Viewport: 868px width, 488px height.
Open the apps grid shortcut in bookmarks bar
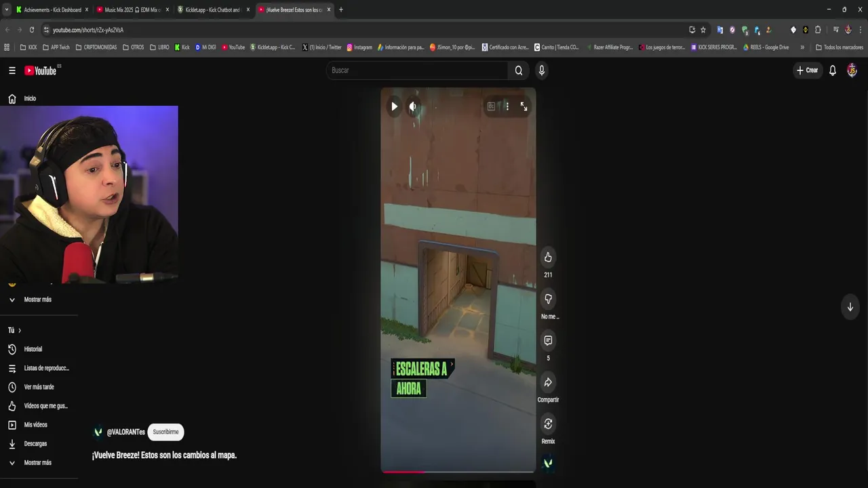[7, 47]
